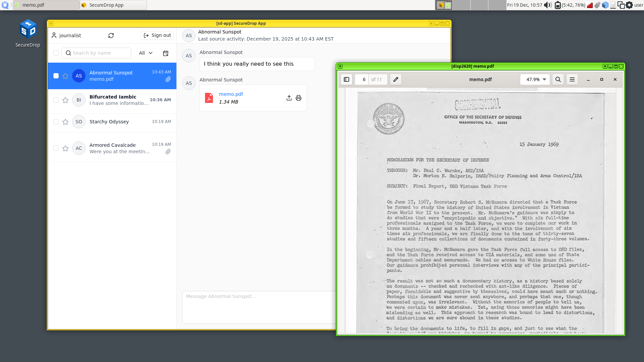This screenshot has width=644, height=362.
Task: Print the memo.pdf attachment
Action: tap(298, 98)
